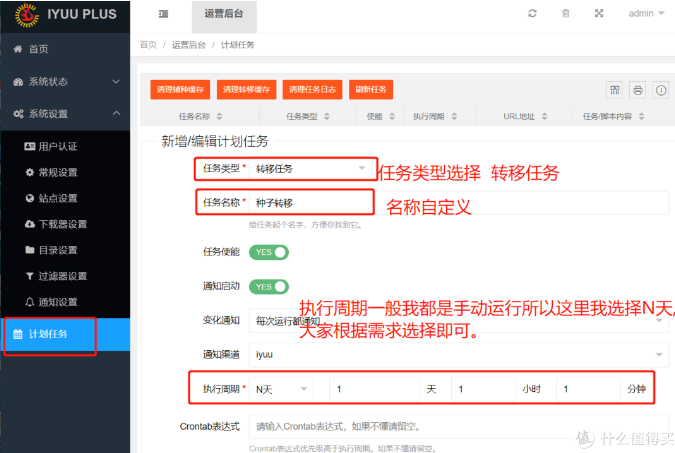This screenshot has height=453, width=675.
Task: Click the trash icon in the top bar
Action: tap(566, 13)
